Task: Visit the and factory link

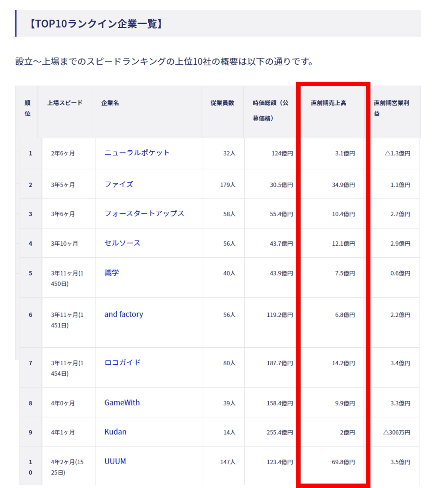Action: [x=124, y=314]
